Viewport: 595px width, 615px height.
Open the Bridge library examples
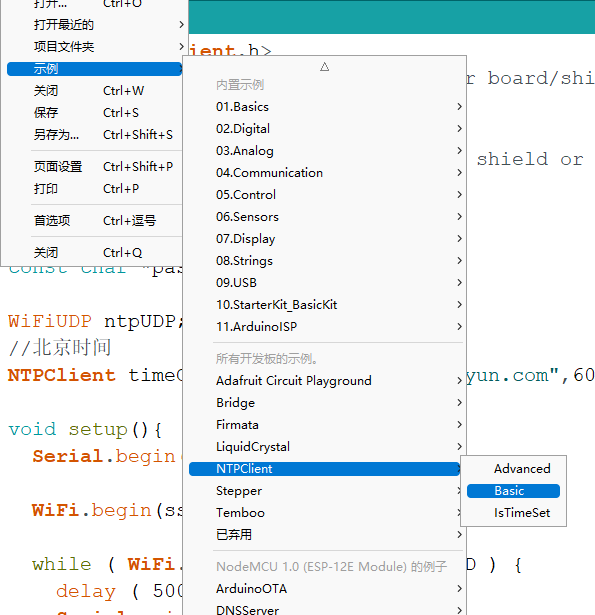(x=324, y=402)
